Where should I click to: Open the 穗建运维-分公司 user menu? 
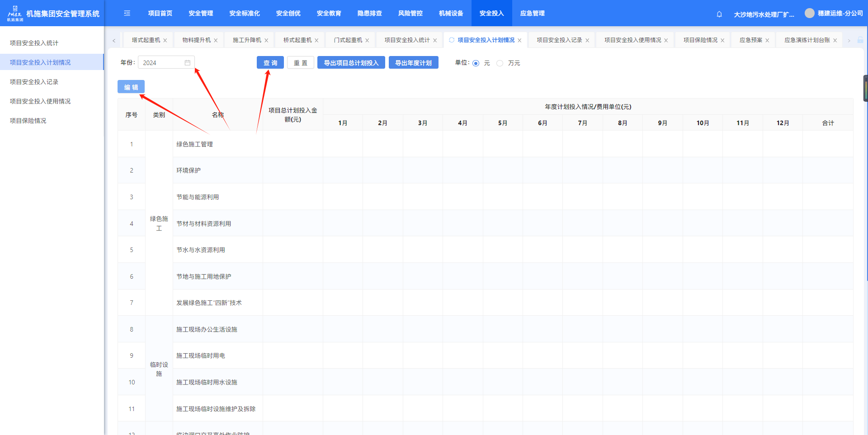[840, 14]
